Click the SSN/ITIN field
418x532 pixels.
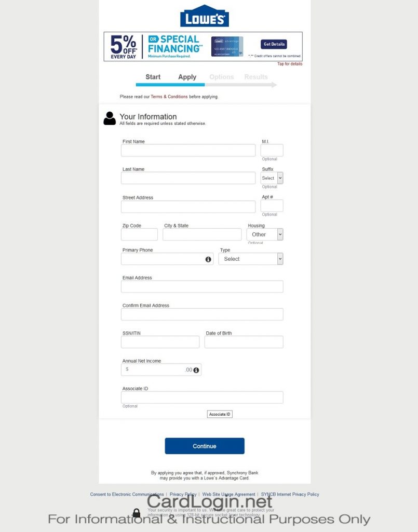point(160,342)
